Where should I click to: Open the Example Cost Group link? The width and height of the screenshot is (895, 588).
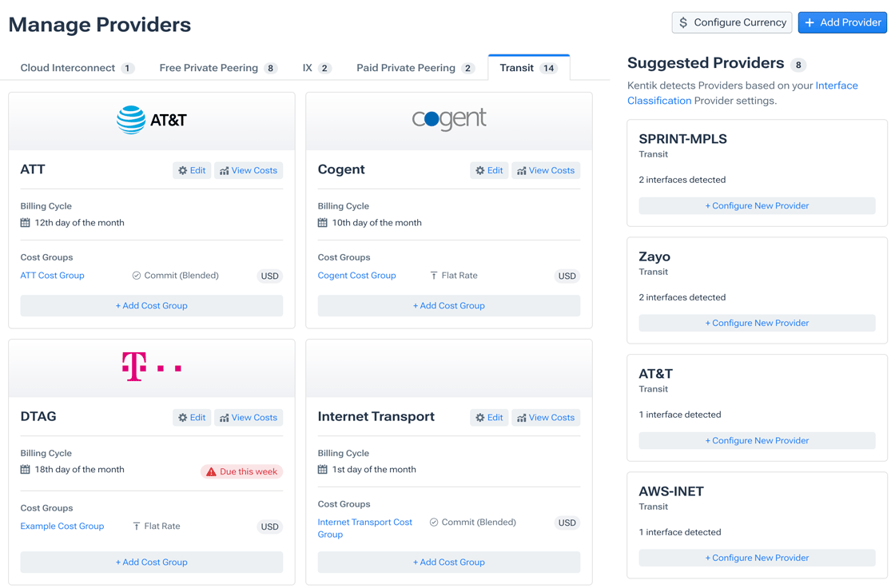62,526
